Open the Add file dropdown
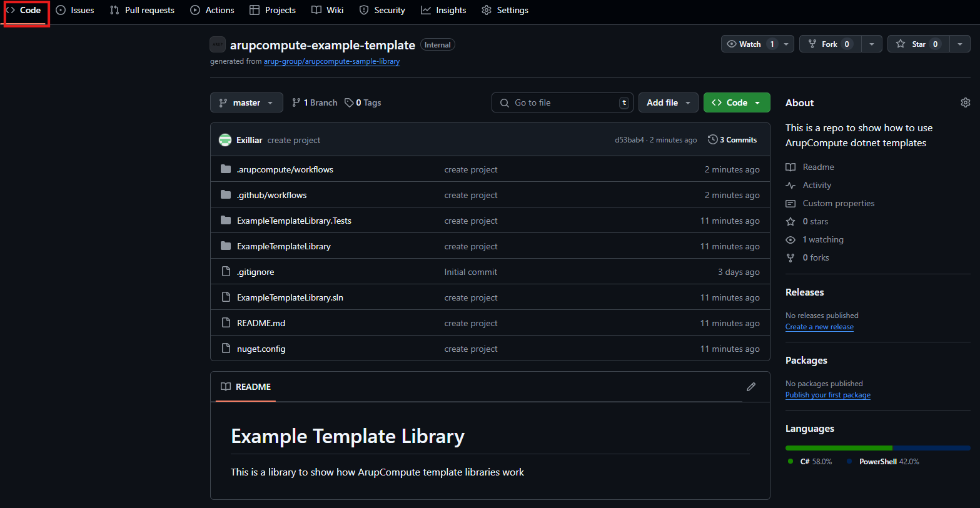The width and height of the screenshot is (980, 508). (669, 102)
